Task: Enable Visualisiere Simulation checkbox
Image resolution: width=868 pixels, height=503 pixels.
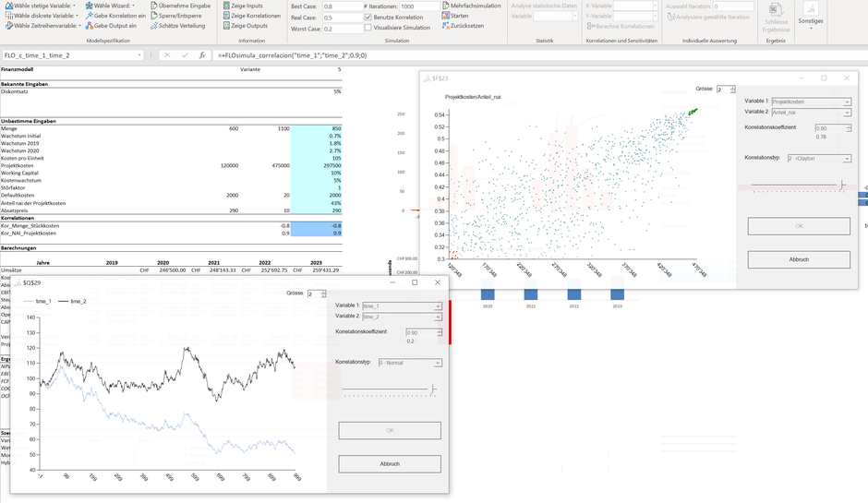Action: tap(368, 27)
